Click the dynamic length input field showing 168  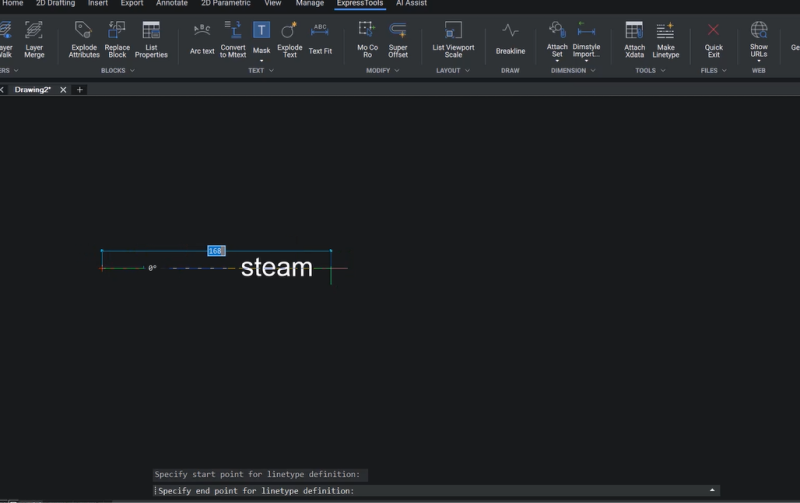(x=216, y=251)
